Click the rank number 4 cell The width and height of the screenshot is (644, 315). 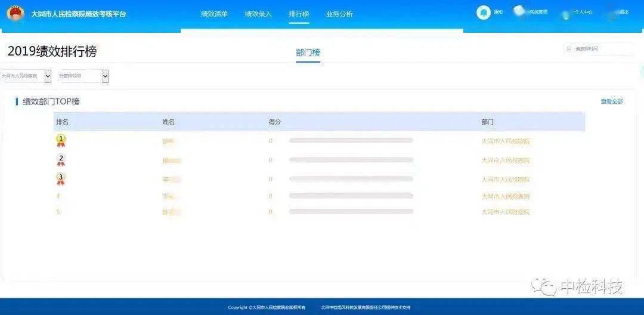tap(58, 196)
